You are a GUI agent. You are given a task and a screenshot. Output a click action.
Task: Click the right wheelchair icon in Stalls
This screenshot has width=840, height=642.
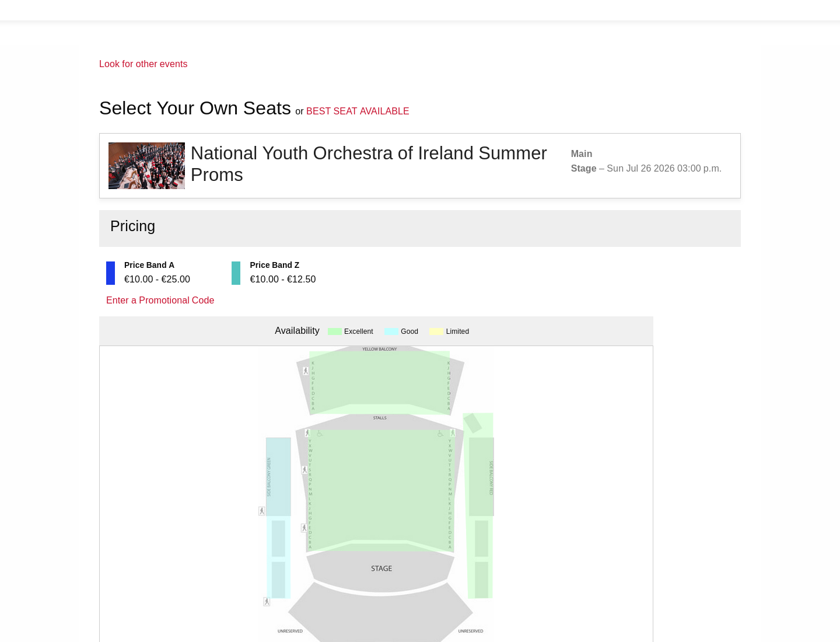(440, 434)
